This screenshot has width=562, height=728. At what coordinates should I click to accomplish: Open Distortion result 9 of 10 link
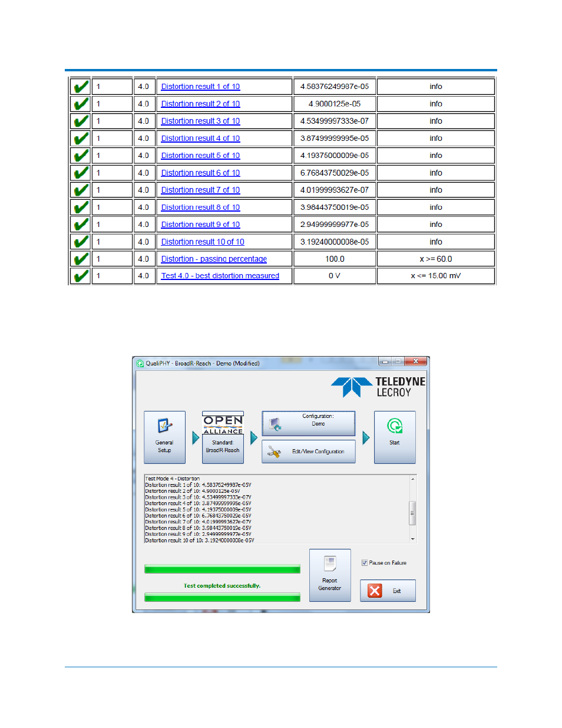200,225
